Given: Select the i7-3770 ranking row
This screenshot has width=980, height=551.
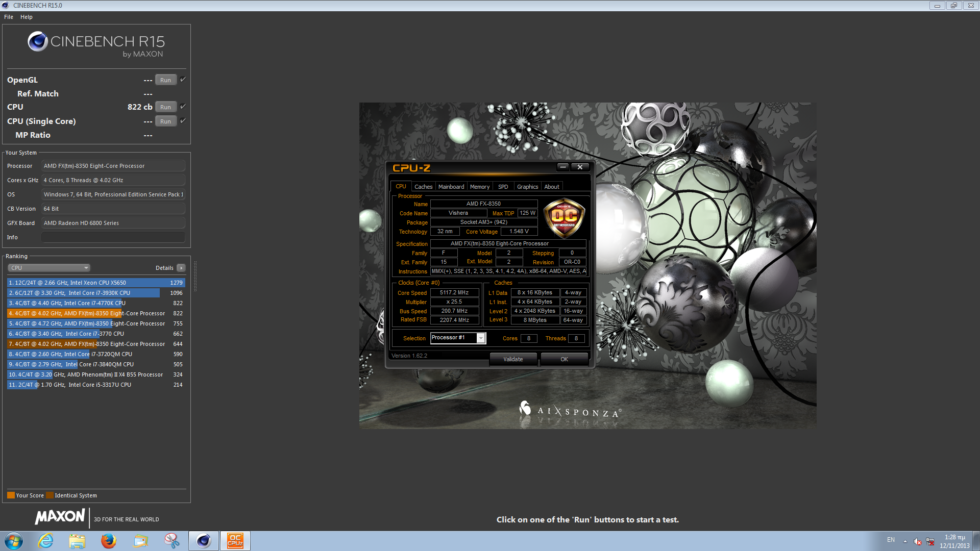Looking at the screenshot, I should [96, 334].
